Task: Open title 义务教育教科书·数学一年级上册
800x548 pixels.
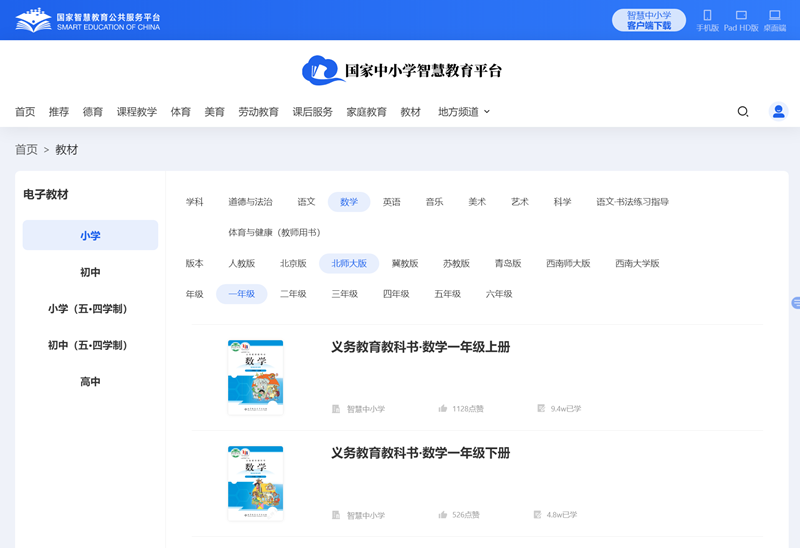Action: pyautogui.click(x=420, y=347)
